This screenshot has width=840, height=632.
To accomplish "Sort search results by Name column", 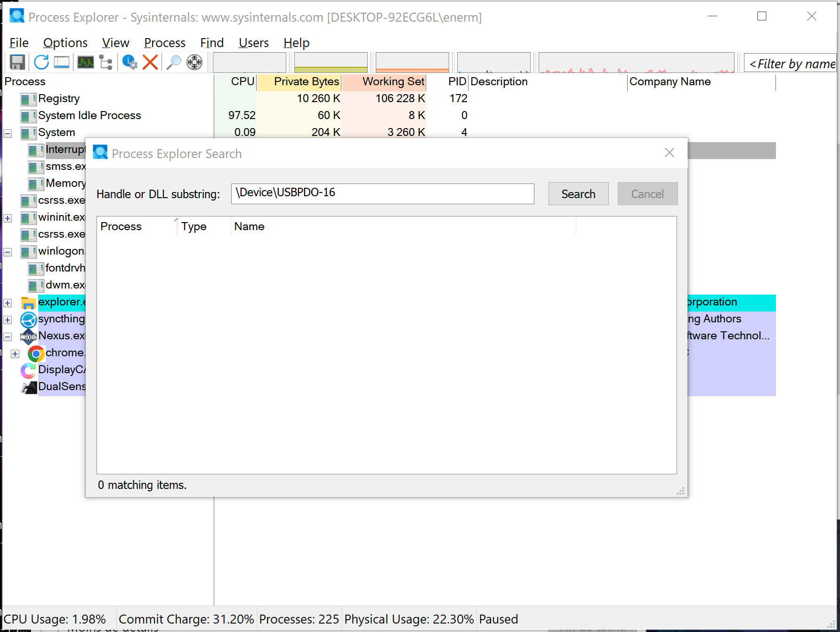I will tap(404, 227).
